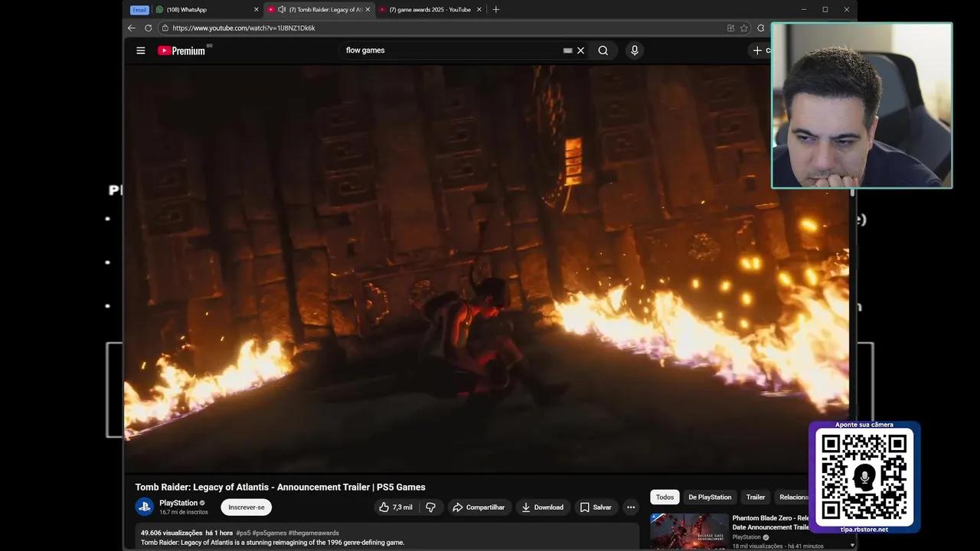
Task: Open the new tab plus button
Action: click(496, 9)
